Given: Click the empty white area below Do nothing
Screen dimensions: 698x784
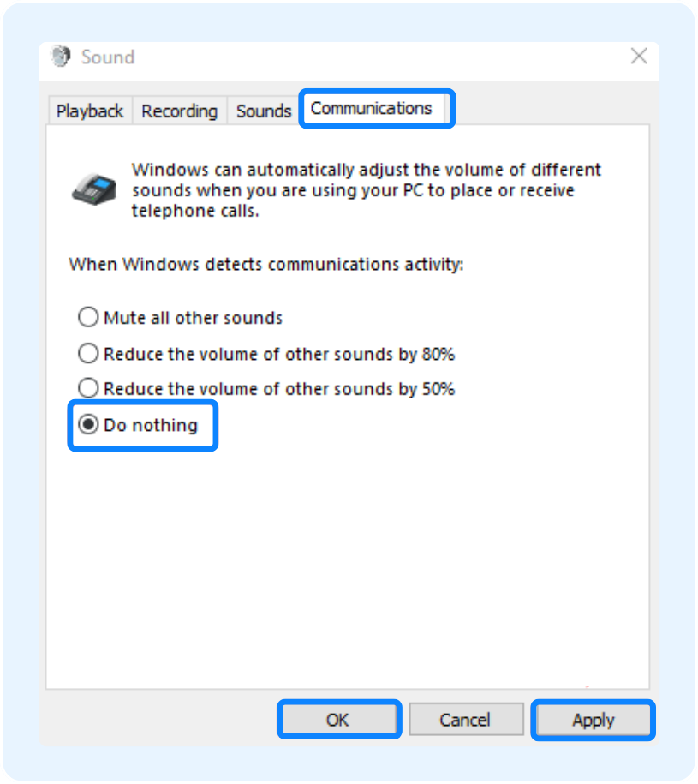Looking at the screenshot, I should 343,557.
